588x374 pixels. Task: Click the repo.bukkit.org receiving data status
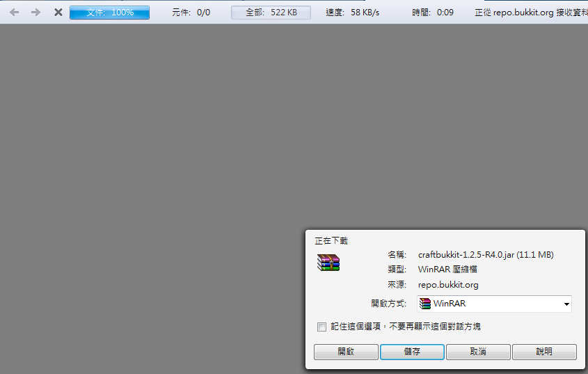(531, 13)
